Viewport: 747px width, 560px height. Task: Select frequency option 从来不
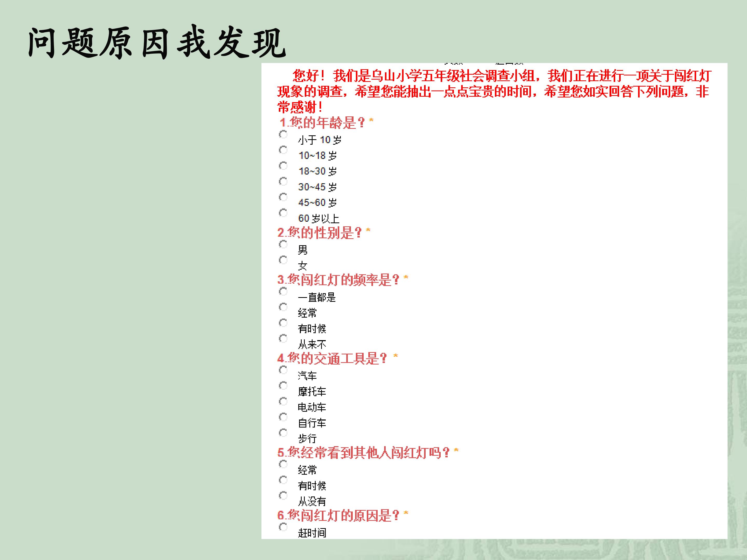(x=283, y=338)
